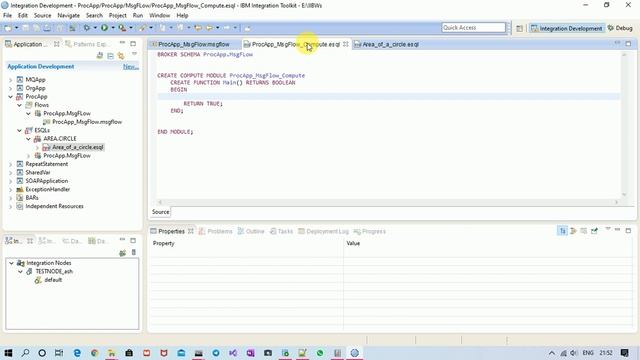Image resolution: width=640 pixels, height=360 pixels.
Task: Maximize the Integration Nodes pane
Action: coord(133,240)
